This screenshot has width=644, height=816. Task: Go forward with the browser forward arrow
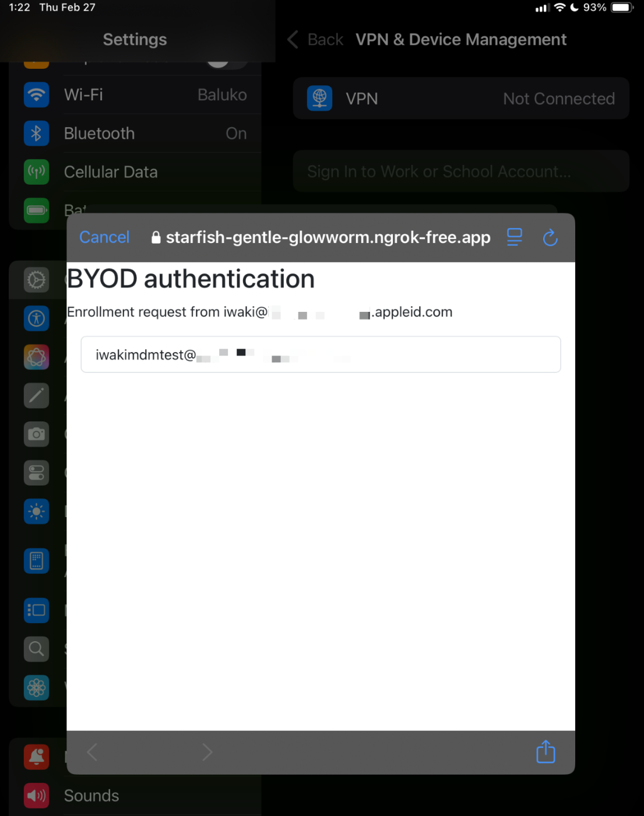[207, 752]
